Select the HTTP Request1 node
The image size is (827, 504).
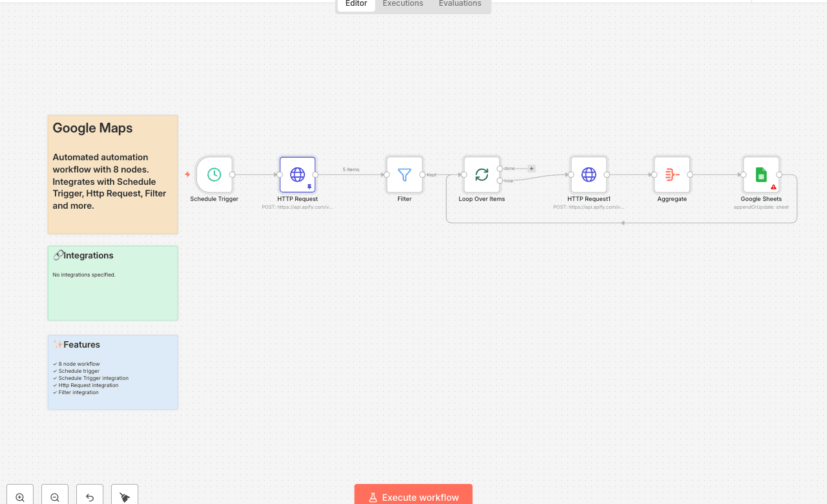point(589,174)
